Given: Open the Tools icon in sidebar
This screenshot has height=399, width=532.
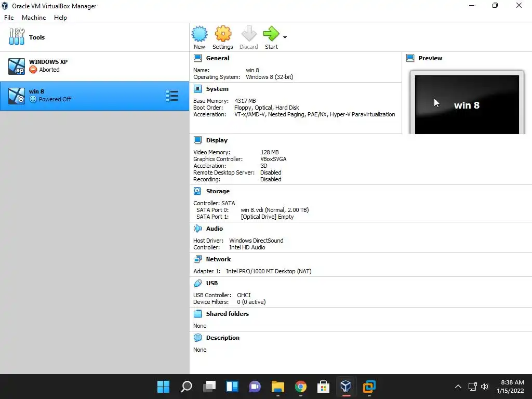Looking at the screenshot, I should pyautogui.click(x=17, y=37).
